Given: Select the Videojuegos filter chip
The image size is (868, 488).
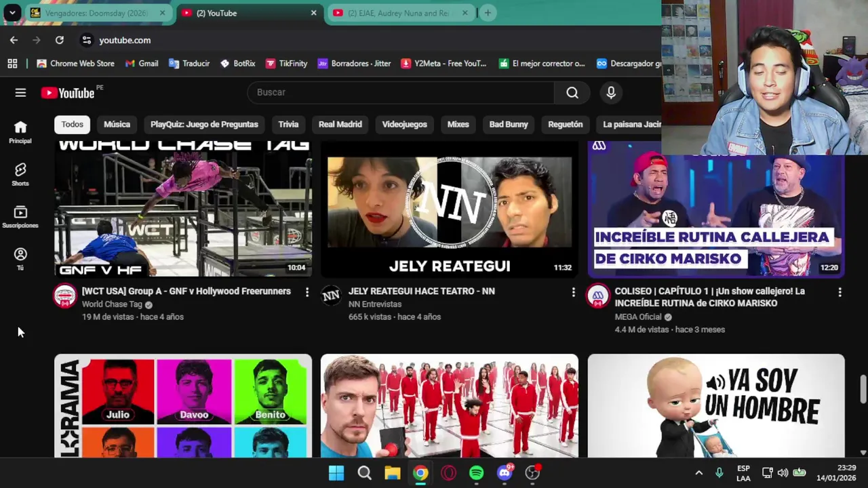Looking at the screenshot, I should point(404,124).
